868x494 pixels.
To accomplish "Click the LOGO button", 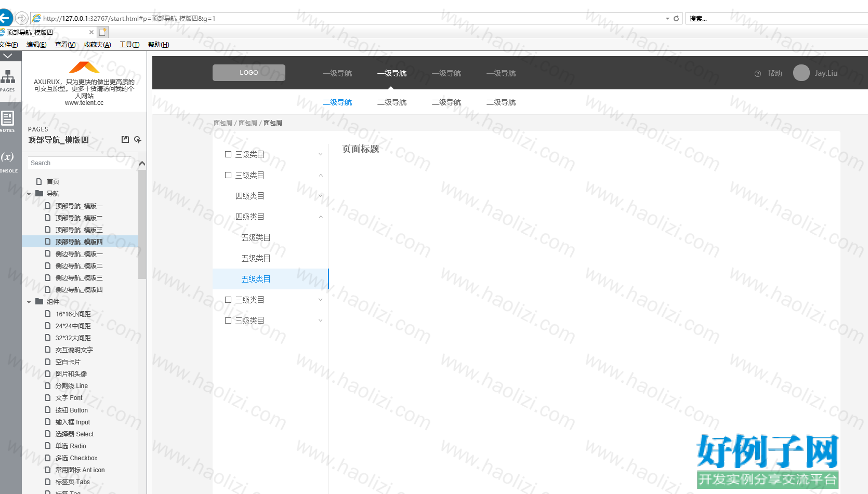I will pyautogui.click(x=249, y=73).
